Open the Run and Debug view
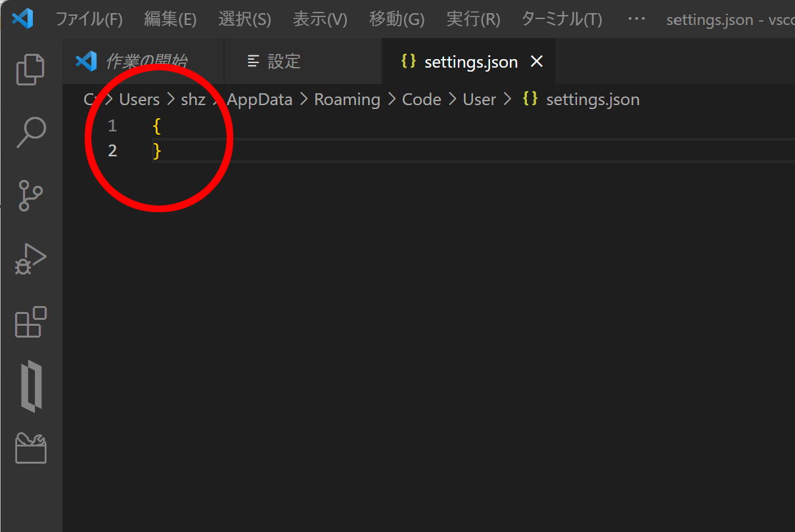This screenshot has width=795, height=532. click(x=30, y=259)
